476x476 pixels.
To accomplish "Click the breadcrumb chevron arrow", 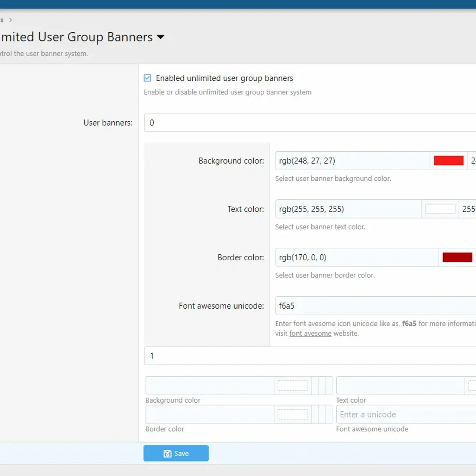I will coord(10,20).
